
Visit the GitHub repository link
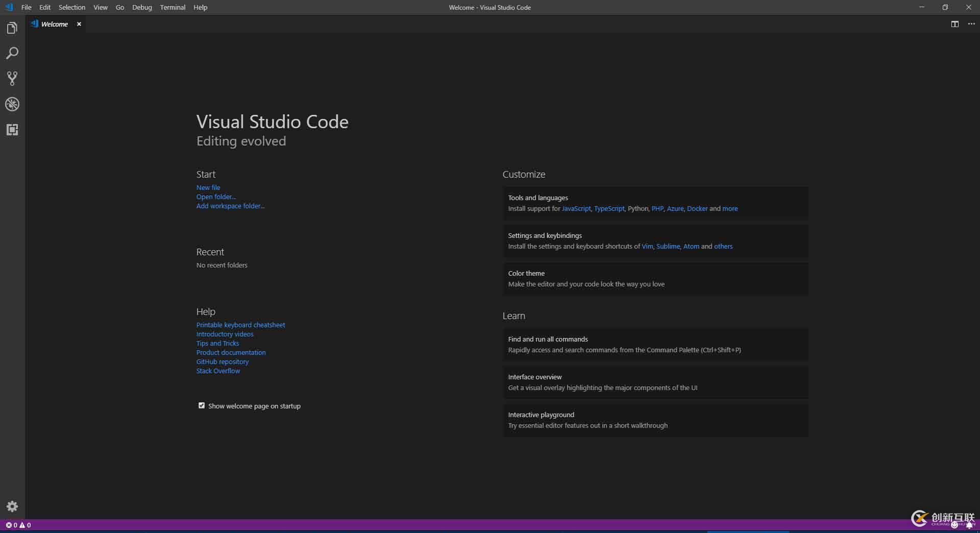(x=222, y=361)
